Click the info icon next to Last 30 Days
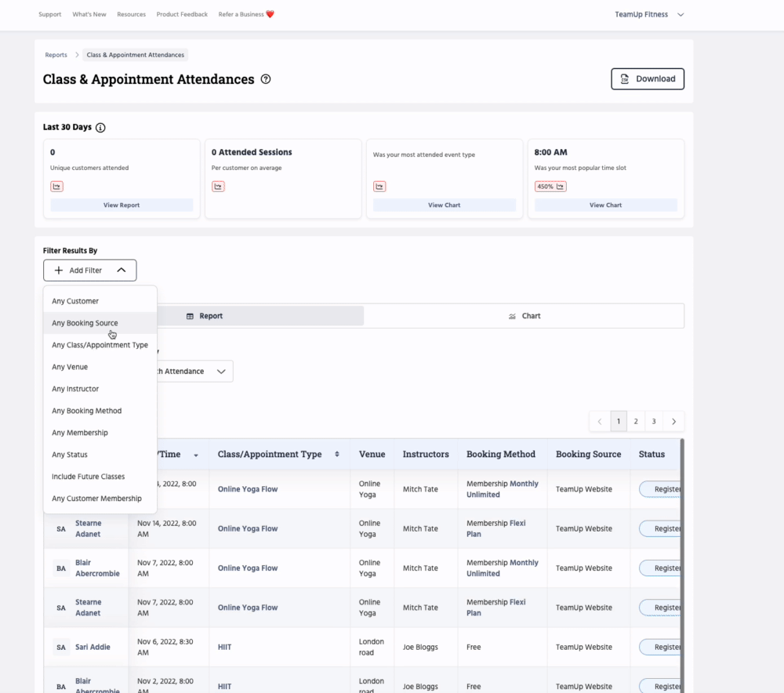This screenshot has height=693, width=784. pyautogui.click(x=100, y=128)
